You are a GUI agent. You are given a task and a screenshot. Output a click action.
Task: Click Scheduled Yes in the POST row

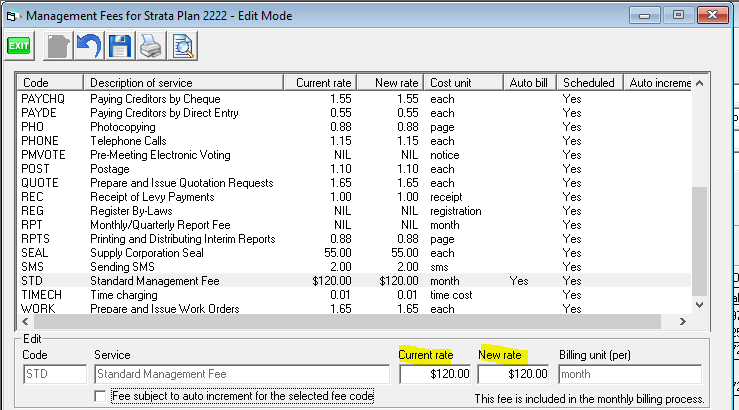click(572, 169)
